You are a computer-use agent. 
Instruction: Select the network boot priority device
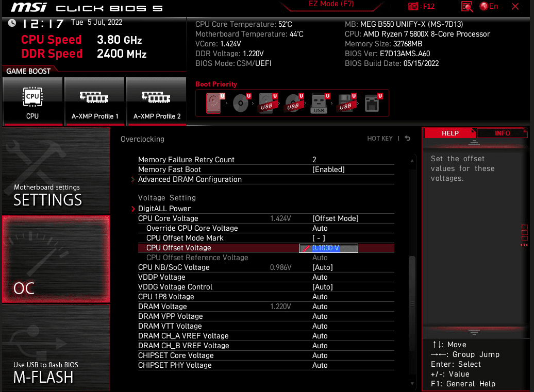click(373, 103)
